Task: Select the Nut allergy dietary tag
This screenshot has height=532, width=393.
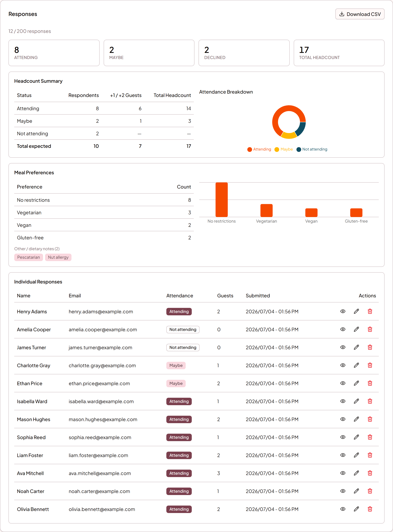Action: click(x=58, y=257)
